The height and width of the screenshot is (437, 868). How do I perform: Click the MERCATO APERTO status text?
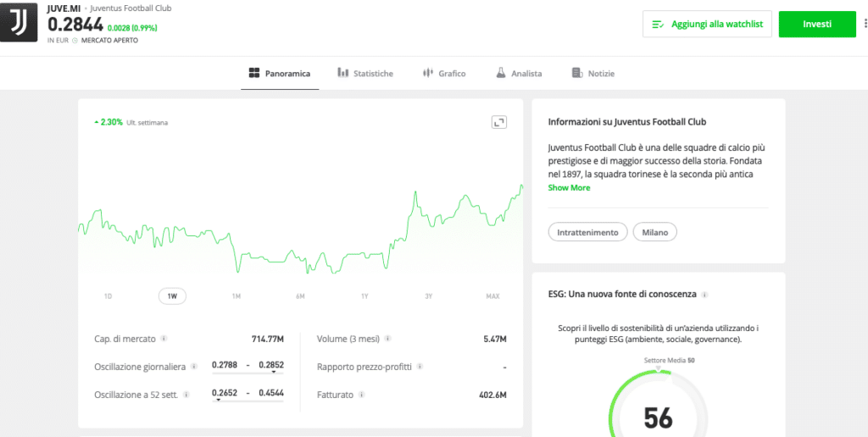109,41
